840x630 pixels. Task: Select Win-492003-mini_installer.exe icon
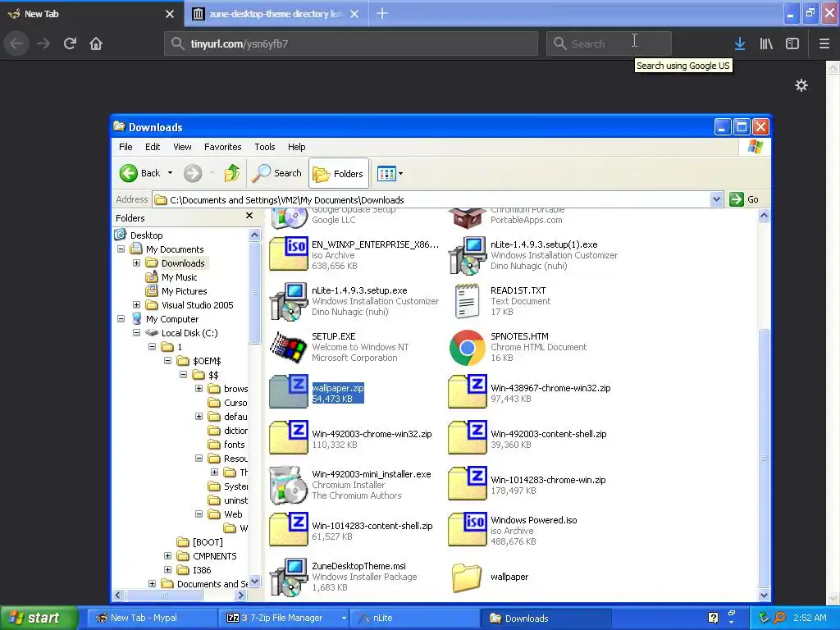coord(289,485)
